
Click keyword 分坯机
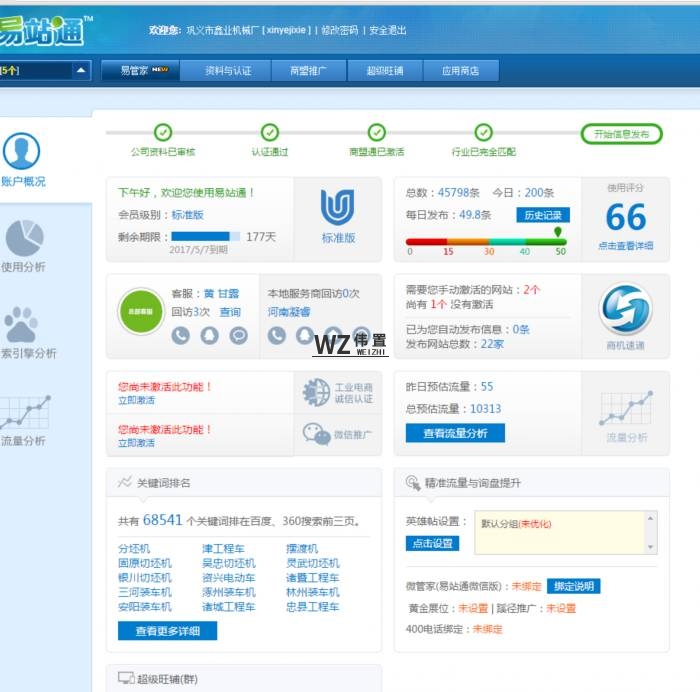(x=134, y=548)
